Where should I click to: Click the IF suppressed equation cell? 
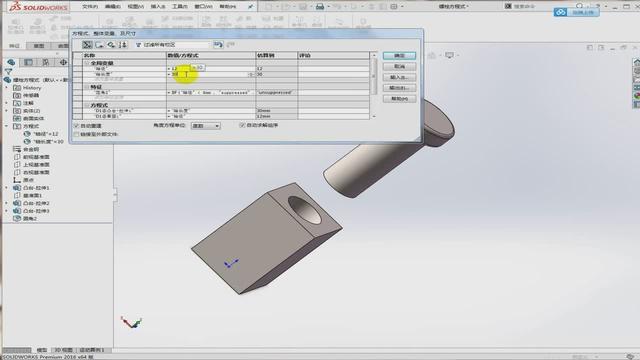pos(211,93)
